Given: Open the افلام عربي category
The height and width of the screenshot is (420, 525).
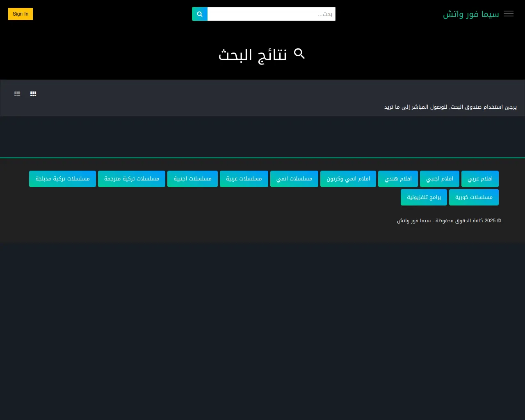Looking at the screenshot, I should (x=480, y=179).
